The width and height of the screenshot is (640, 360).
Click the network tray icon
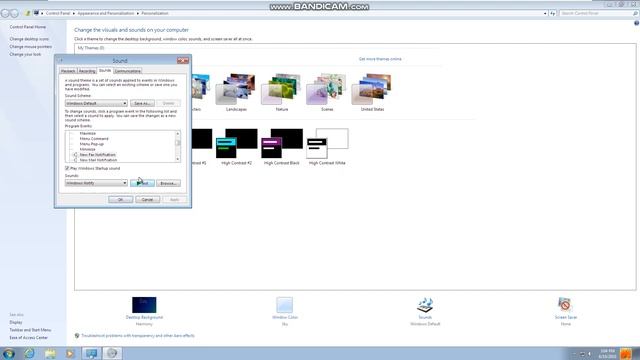[x=582, y=354]
